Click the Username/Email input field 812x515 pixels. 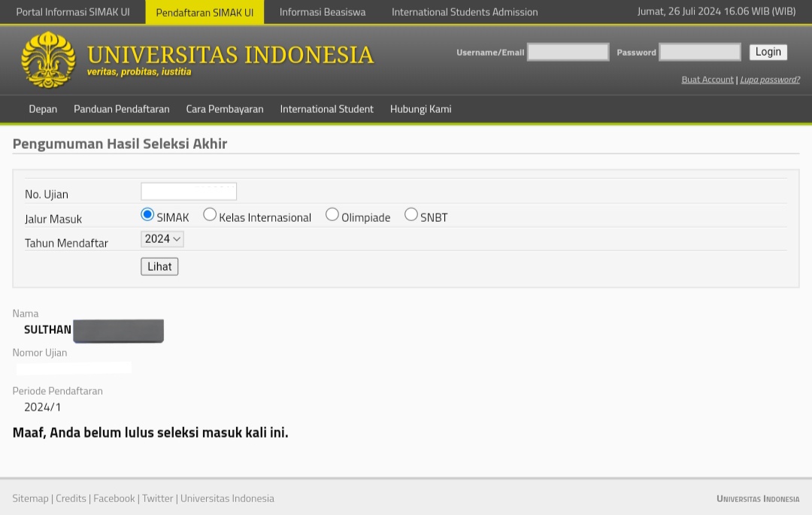(568, 52)
